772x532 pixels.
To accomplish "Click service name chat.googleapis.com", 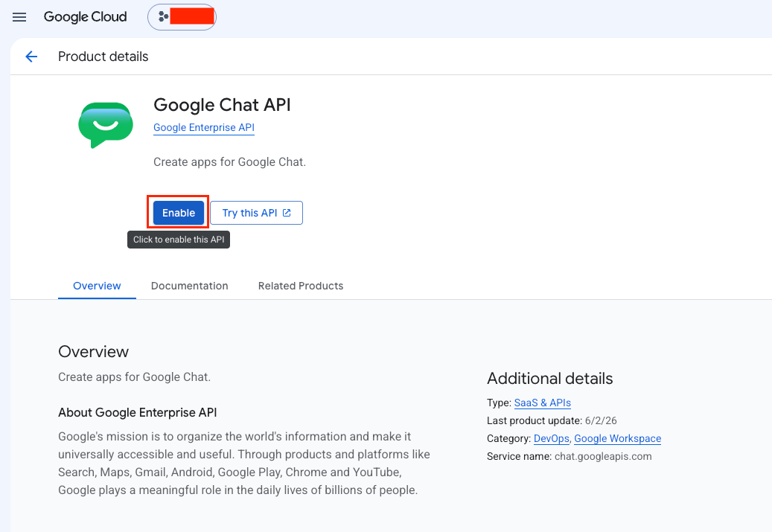I will (603, 456).
